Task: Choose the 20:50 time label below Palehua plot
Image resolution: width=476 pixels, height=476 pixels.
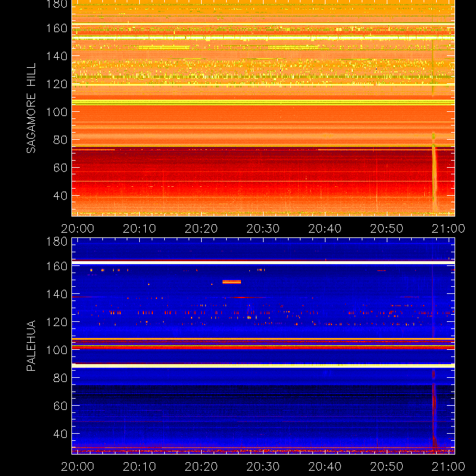Action: (x=387, y=466)
